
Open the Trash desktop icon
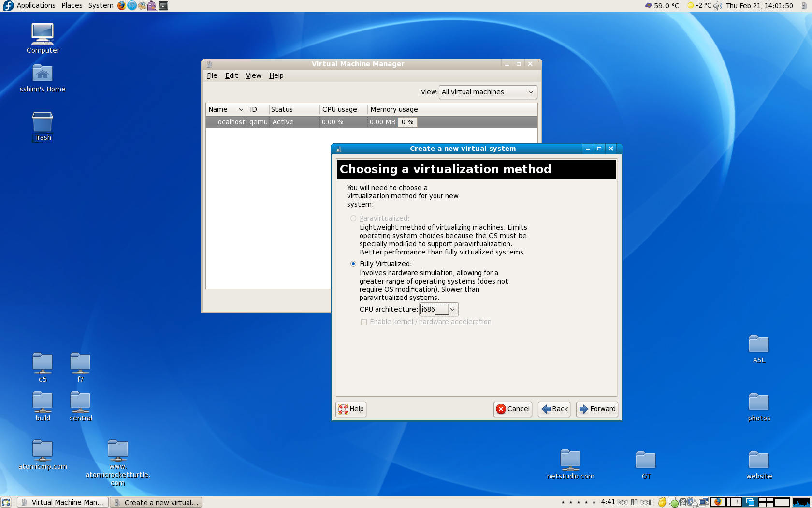click(x=43, y=122)
